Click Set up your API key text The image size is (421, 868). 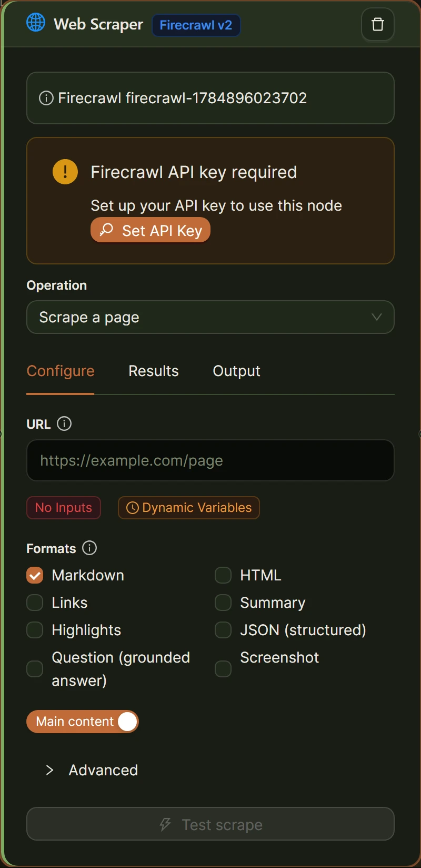pyautogui.click(x=216, y=205)
